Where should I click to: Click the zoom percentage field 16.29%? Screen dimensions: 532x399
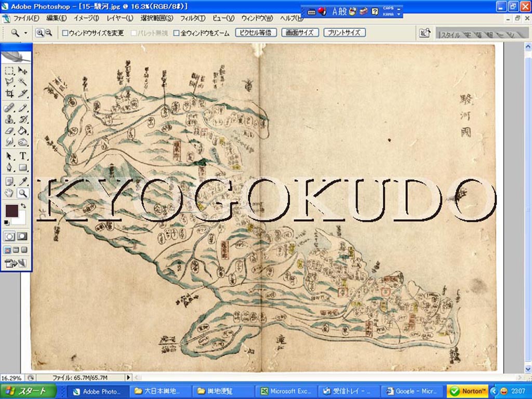12,378
